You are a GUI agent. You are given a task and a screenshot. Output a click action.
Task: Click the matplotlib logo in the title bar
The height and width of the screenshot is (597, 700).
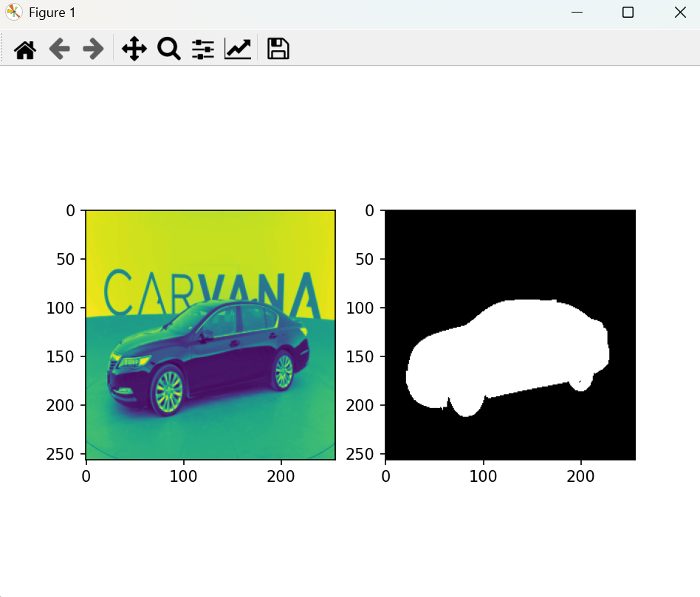coord(13,12)
